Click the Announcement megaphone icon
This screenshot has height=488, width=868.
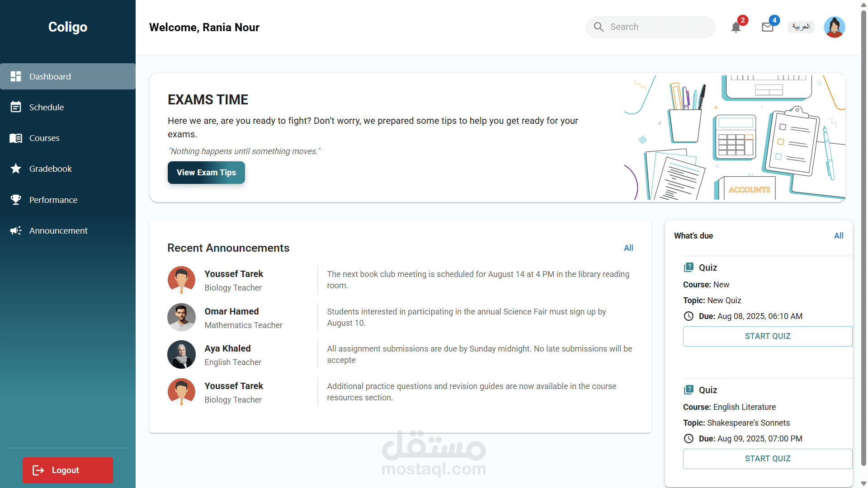point(16,230)
